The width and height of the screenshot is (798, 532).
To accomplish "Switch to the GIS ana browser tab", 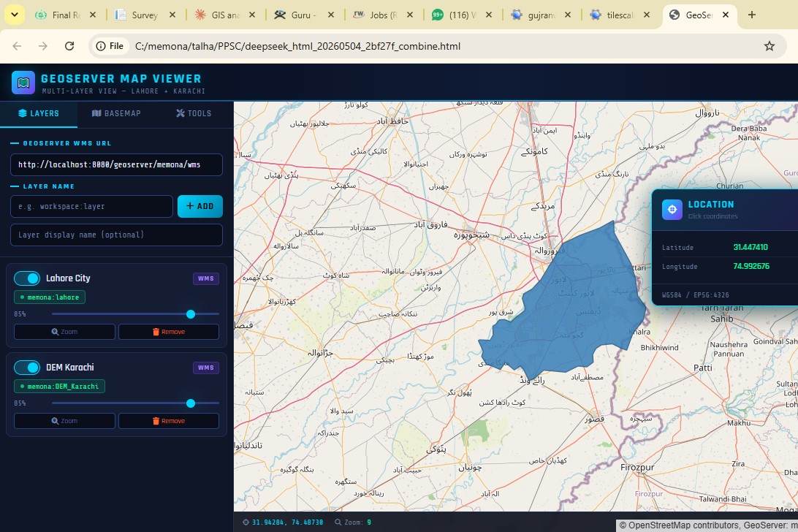I will (x=225, y=15).
